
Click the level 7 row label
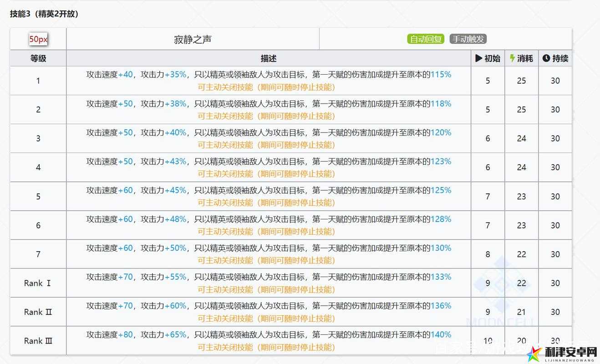click(38, 254)
